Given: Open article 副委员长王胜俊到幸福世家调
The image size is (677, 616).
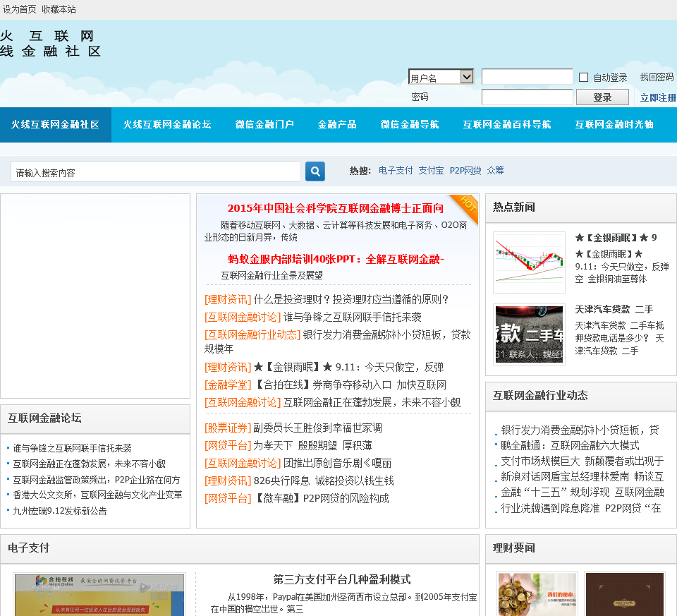Looking at the screenshot, I should (x=318, y=428).
